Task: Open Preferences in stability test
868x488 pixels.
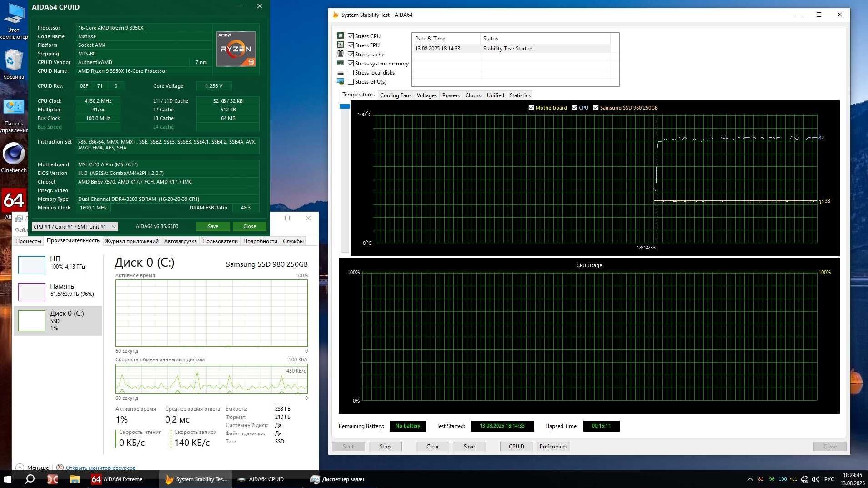Action: coord(553,447)
